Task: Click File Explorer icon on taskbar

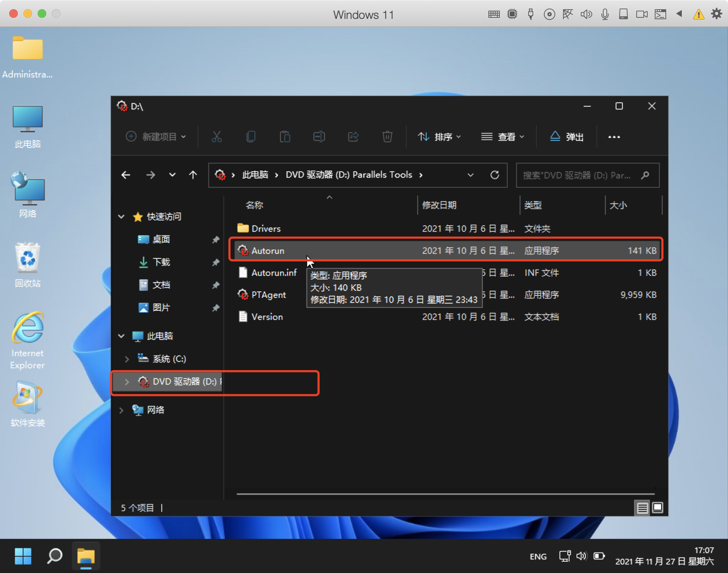Action: tap(86, 556)
